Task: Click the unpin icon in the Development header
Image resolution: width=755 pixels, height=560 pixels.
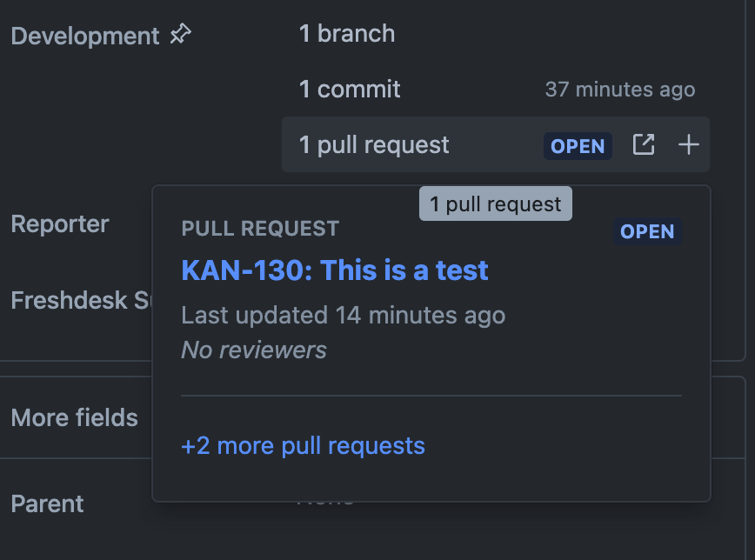Action: tap(180, 35)
